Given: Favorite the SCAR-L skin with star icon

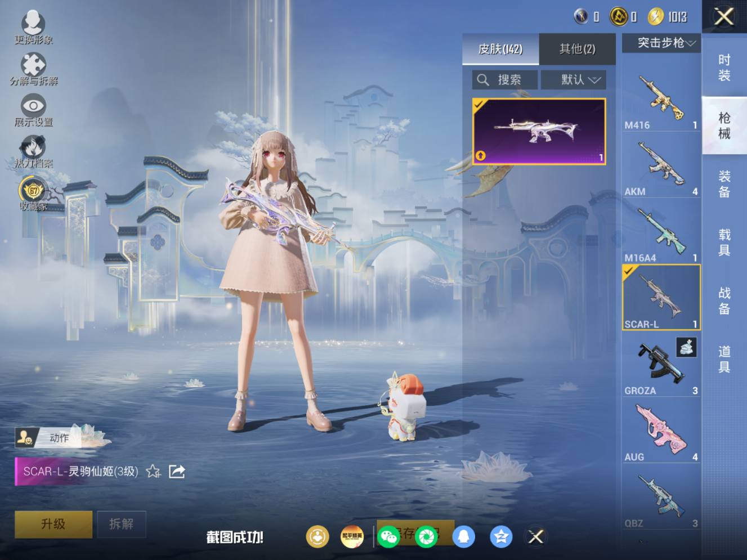Looking at the screenshot, I should point(153,471).
